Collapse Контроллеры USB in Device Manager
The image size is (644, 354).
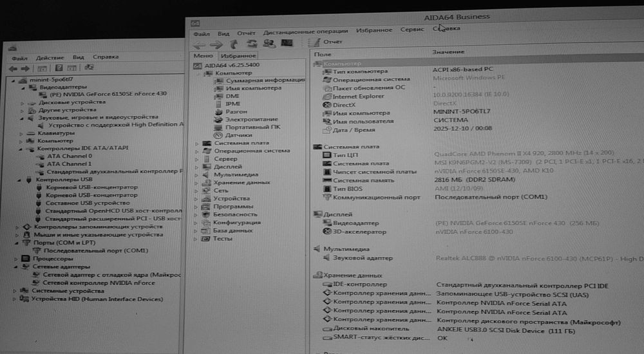coord(19,180)
